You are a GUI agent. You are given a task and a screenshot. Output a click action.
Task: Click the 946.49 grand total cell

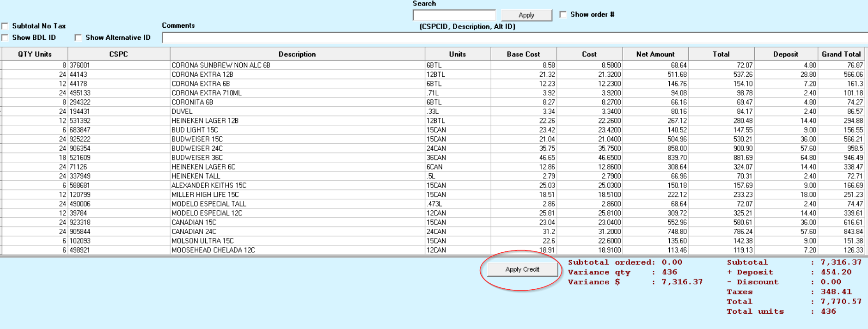click(841, 158)
